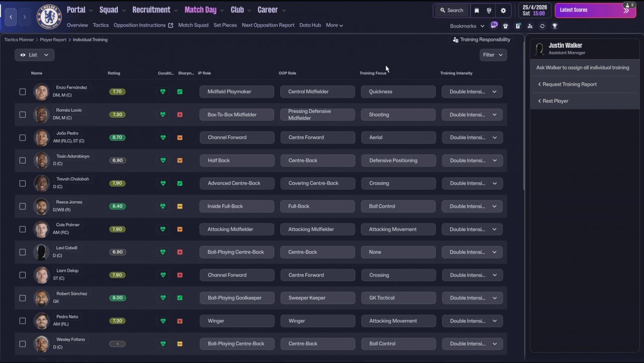Tick Roméo Lavia's row checkbox
The width and height of the screenshot is (644, 363).
coord(22,115)
